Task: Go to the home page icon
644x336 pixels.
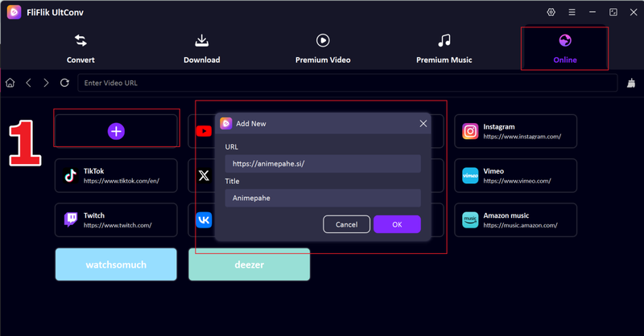Action: 10,83
